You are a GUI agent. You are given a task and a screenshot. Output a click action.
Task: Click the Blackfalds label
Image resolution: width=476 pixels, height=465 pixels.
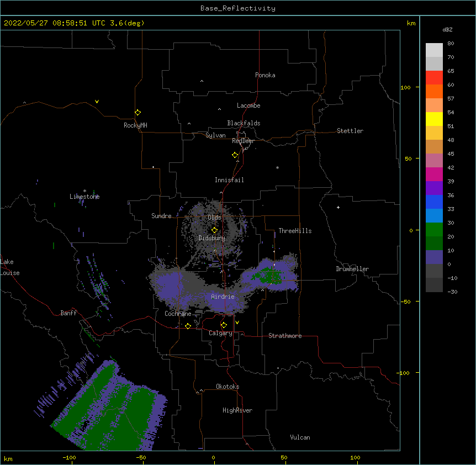pos(244,123)
